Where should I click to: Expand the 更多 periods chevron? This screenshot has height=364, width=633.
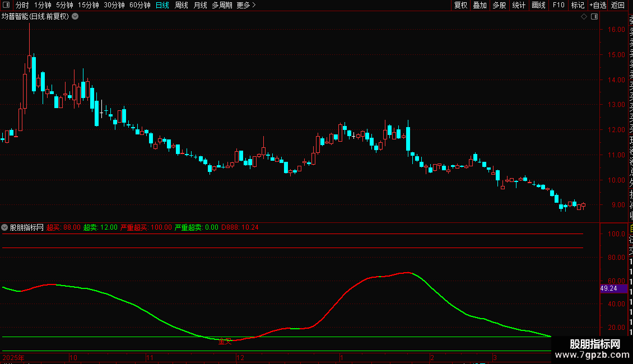point(254,5)
